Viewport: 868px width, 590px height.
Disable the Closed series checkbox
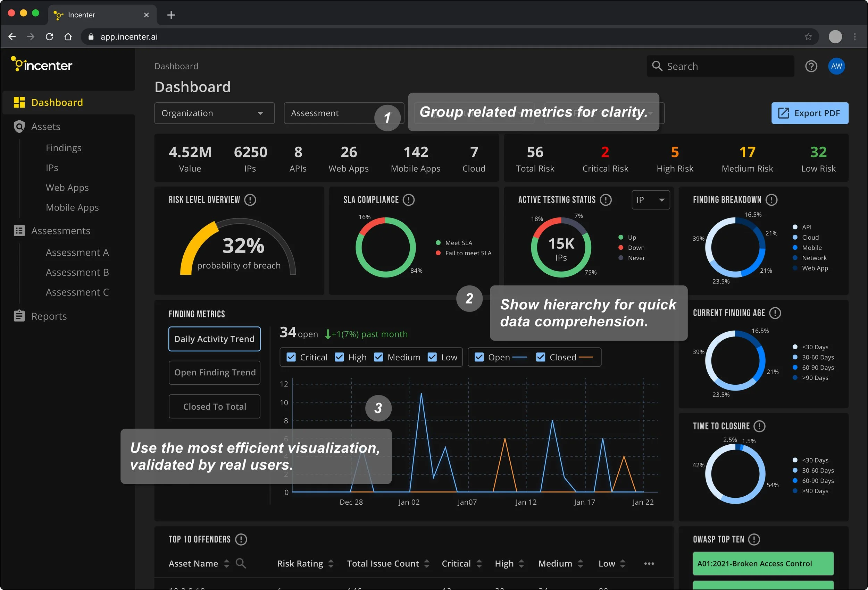[540, 357]
